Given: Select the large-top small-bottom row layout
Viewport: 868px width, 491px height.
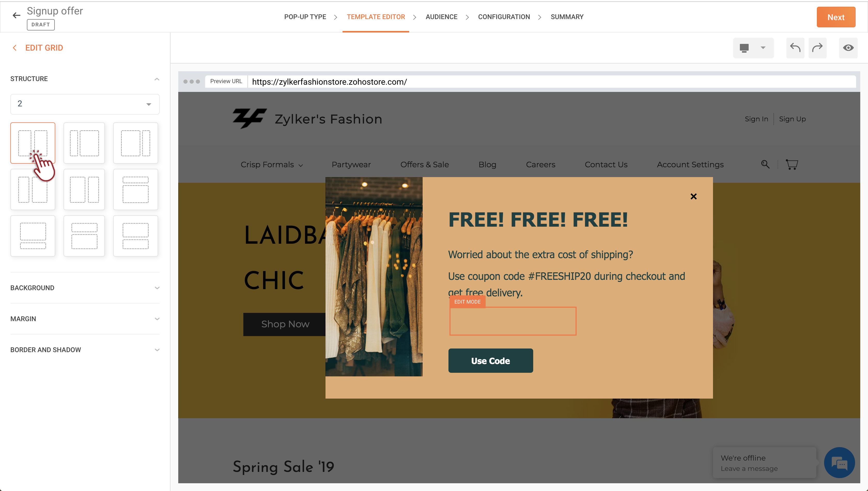Looking at the screenshot, I should [x=33, y=236].
